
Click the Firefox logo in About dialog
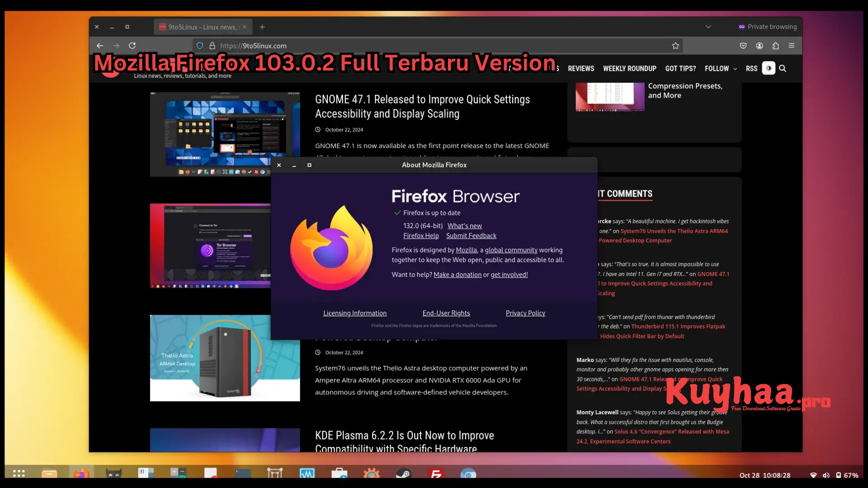pos(332,248)
